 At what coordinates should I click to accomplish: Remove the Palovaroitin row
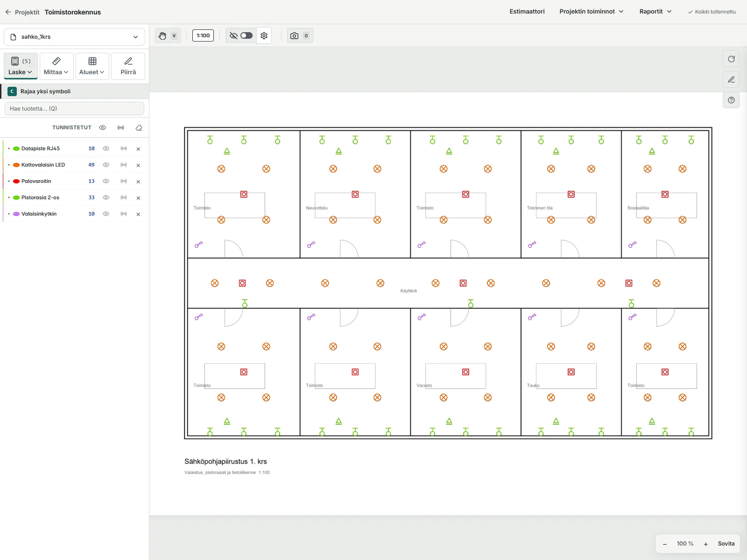[x=138, y=182]
